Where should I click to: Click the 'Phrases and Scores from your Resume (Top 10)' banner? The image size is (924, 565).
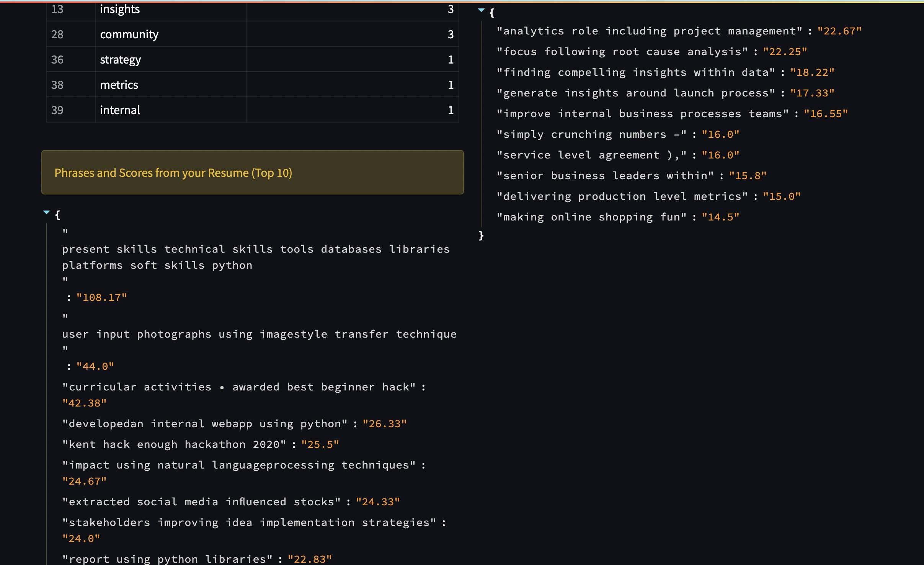[173, 173]
